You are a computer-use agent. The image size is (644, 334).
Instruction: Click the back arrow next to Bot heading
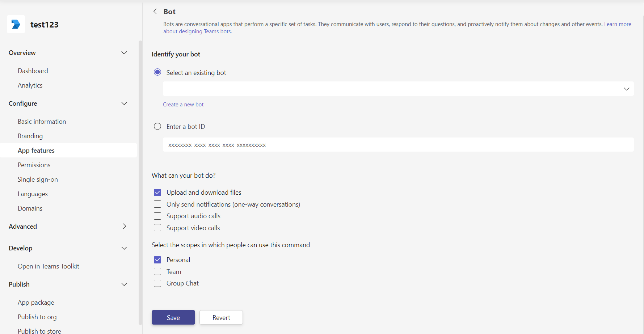[x=155, y=11]
